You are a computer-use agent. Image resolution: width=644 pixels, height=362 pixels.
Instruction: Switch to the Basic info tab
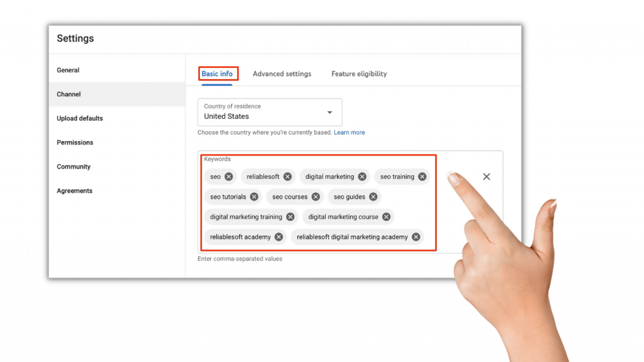217,74
